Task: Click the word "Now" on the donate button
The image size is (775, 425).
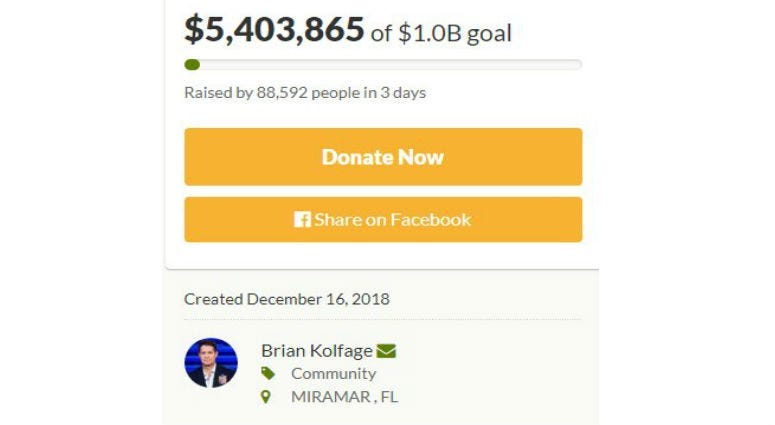Action: (x=421, y=157)
